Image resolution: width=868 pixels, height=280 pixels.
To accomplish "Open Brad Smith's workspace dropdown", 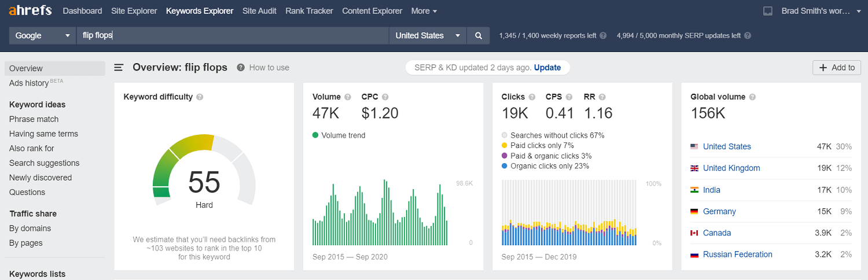I will point(821,11).
